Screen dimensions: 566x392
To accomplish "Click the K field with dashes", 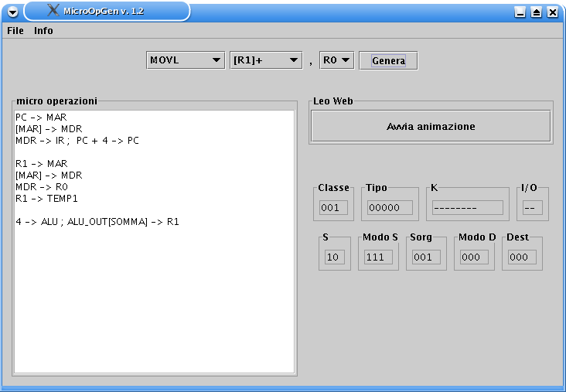I will 467,207.
